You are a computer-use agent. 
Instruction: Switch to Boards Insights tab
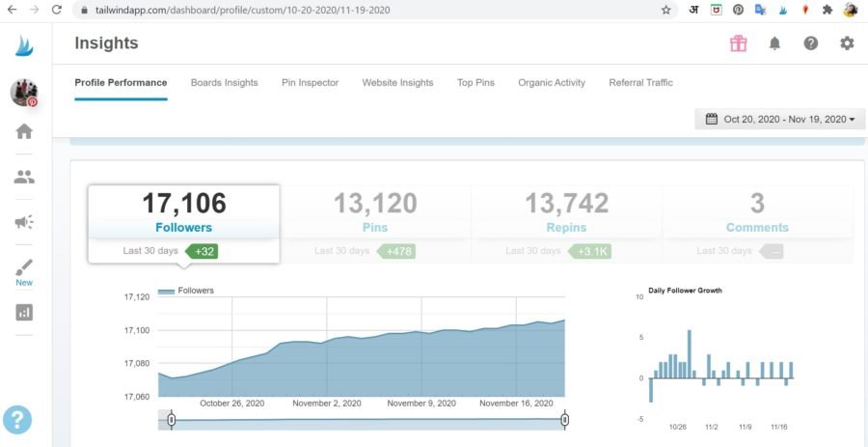pyautogui.click(x=224, y=83)
